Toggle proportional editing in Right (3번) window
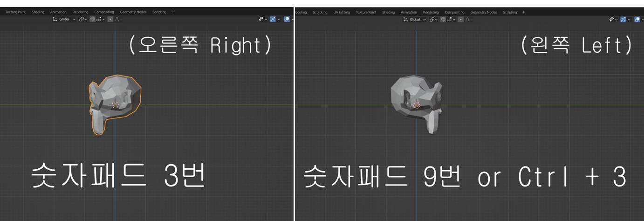Screen dimensions: 644x221 click(x=110, y=19)
